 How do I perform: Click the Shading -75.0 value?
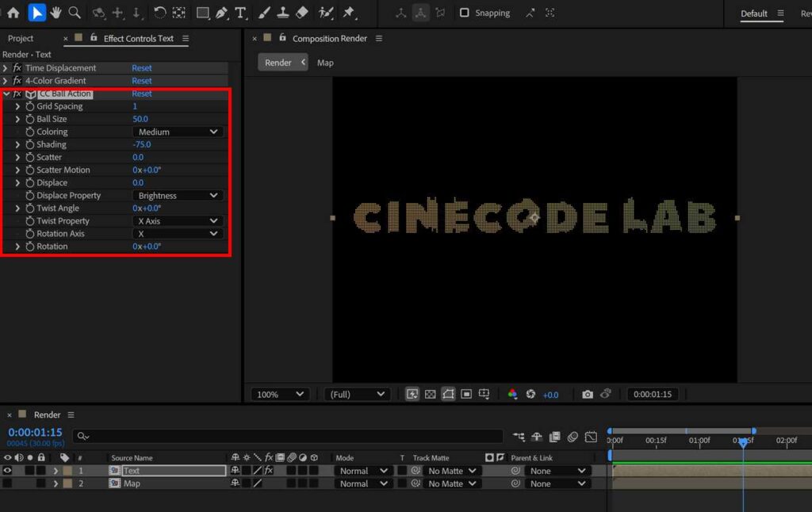142,144
